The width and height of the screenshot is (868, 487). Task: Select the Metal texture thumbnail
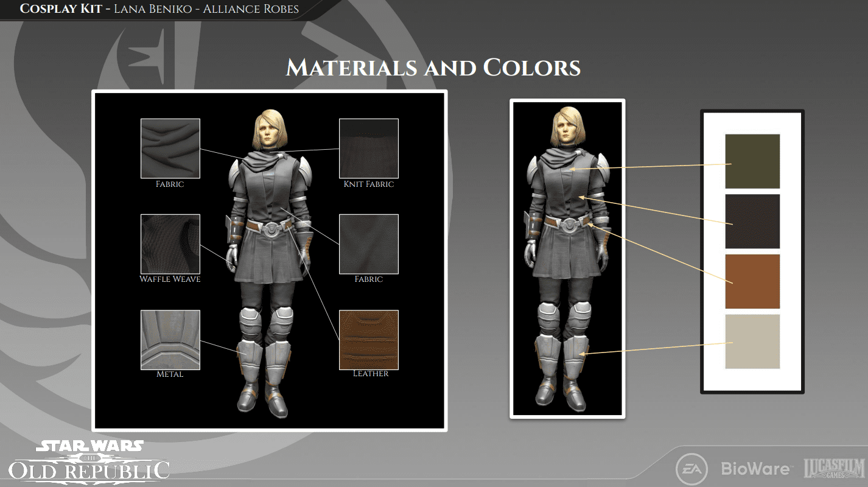click(170, 340)
